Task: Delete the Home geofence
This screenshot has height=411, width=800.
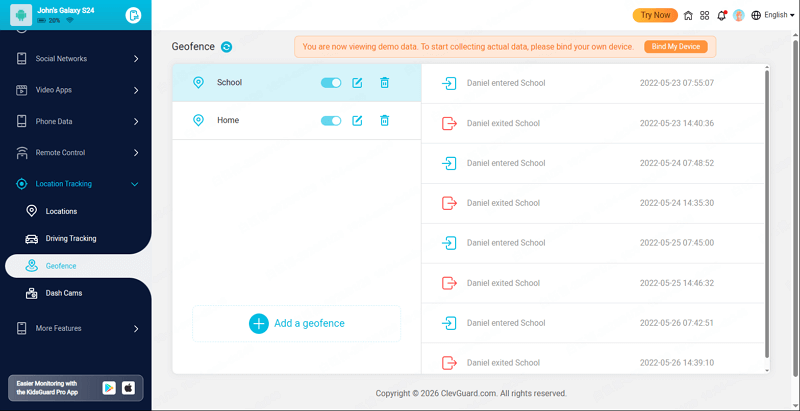Action: 385,120
